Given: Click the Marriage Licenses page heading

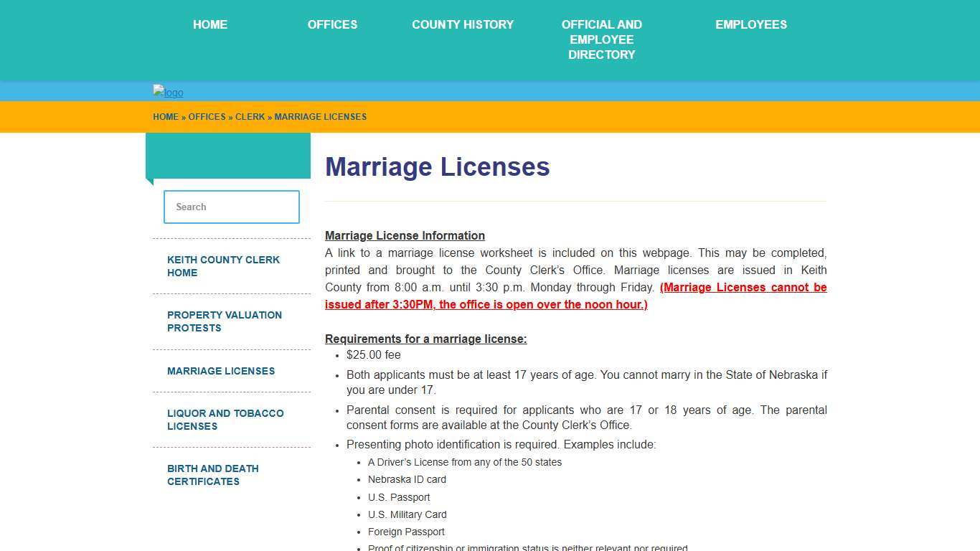Looking at the screenshot, I should [438, 166].
